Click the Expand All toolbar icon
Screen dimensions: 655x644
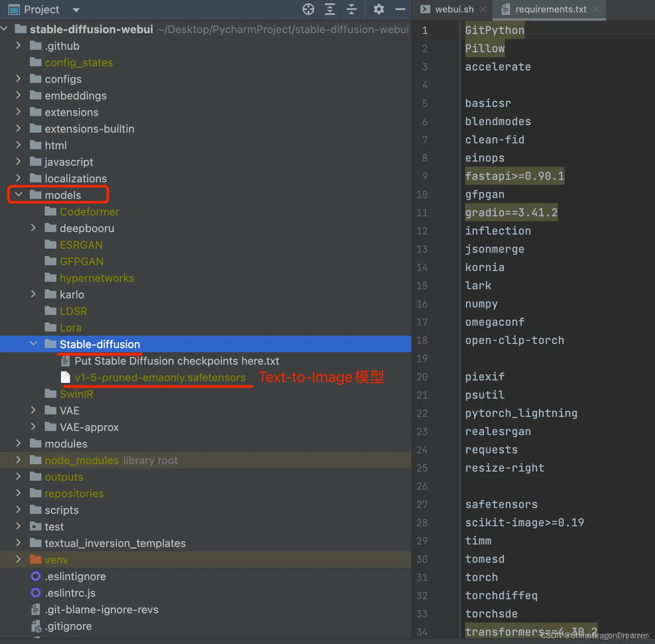pyautogui.click(x=330, y=9)
